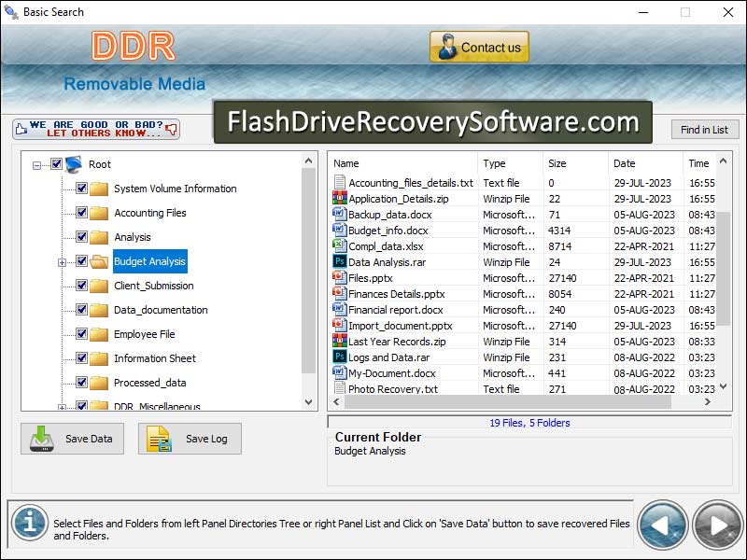Click the folder tree scroll up arrow

[309, 161]
